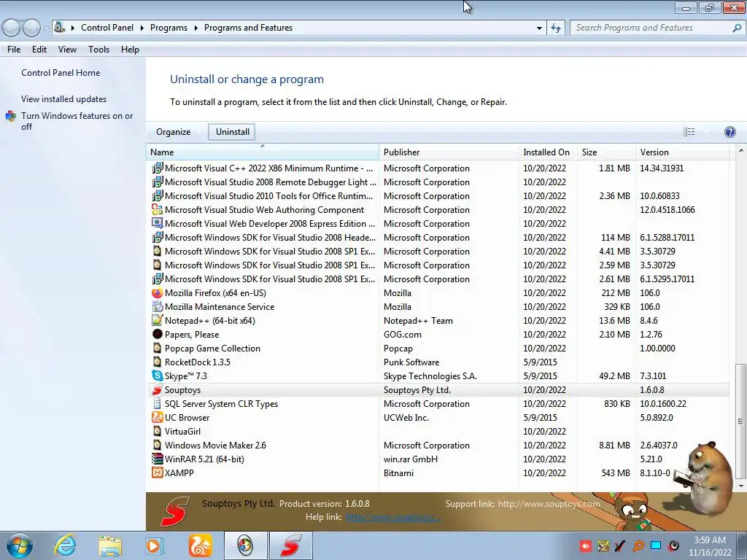Click the XAMPP icon

pos(157,472)
